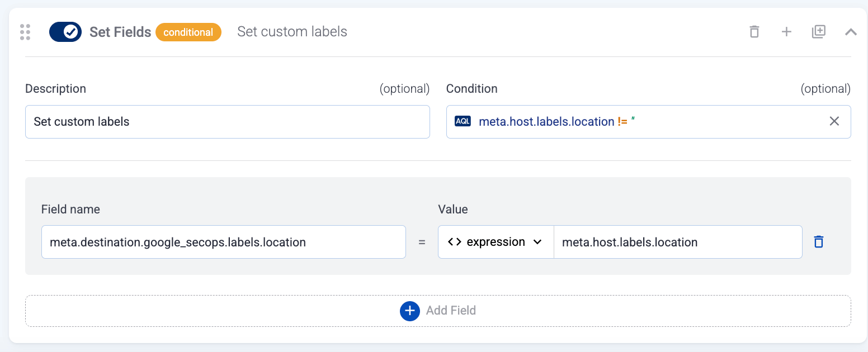
Task: Clear the condition with the X icon
Action: [x=834, y=121]
